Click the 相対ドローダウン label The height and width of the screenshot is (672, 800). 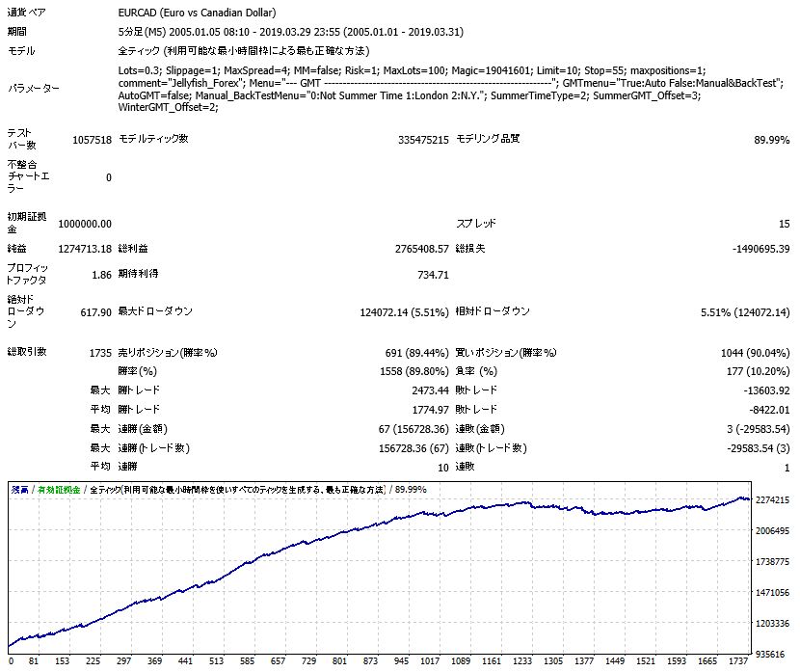tap(493, 310)
